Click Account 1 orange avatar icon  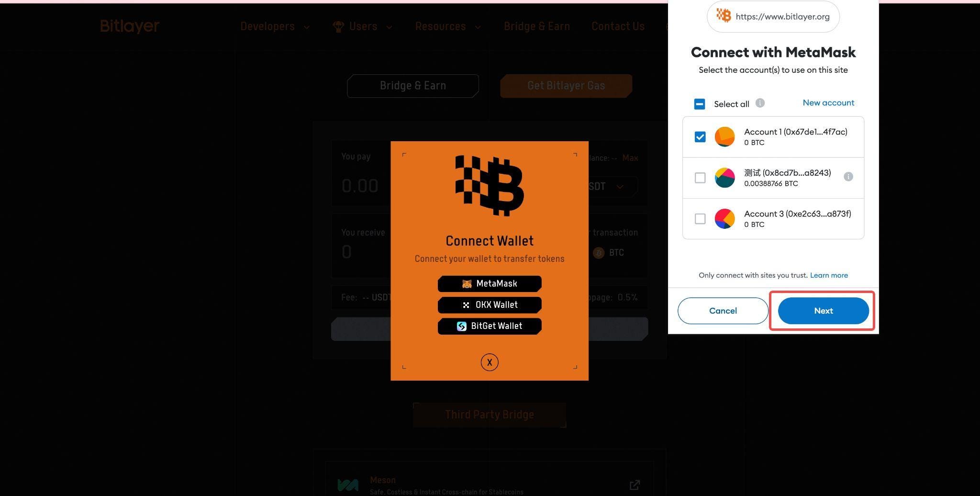[x=724, y=136]
